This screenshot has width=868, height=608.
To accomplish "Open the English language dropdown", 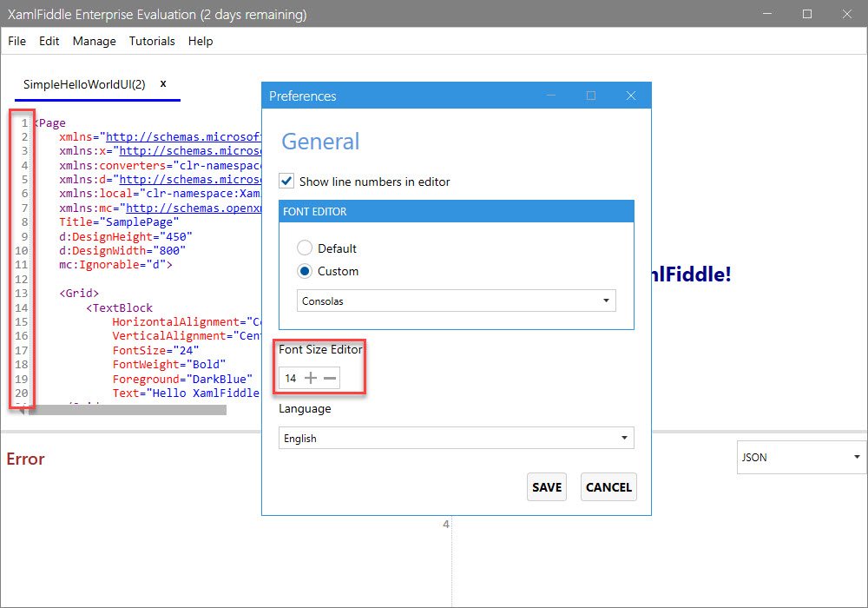I will point(457,438).
